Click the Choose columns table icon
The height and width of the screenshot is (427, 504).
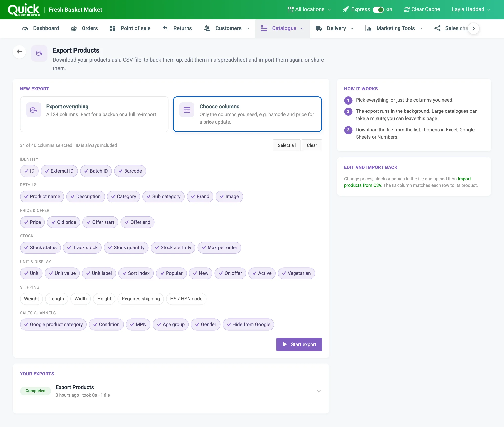click(x=187, y=110)
